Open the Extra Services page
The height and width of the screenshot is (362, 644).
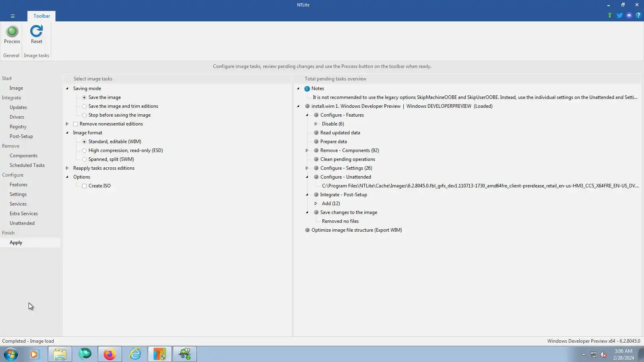click(24, 214)
